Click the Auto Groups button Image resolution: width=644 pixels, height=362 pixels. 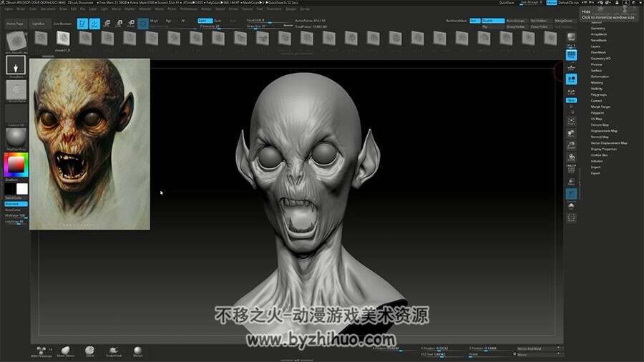tap(515, 21)
